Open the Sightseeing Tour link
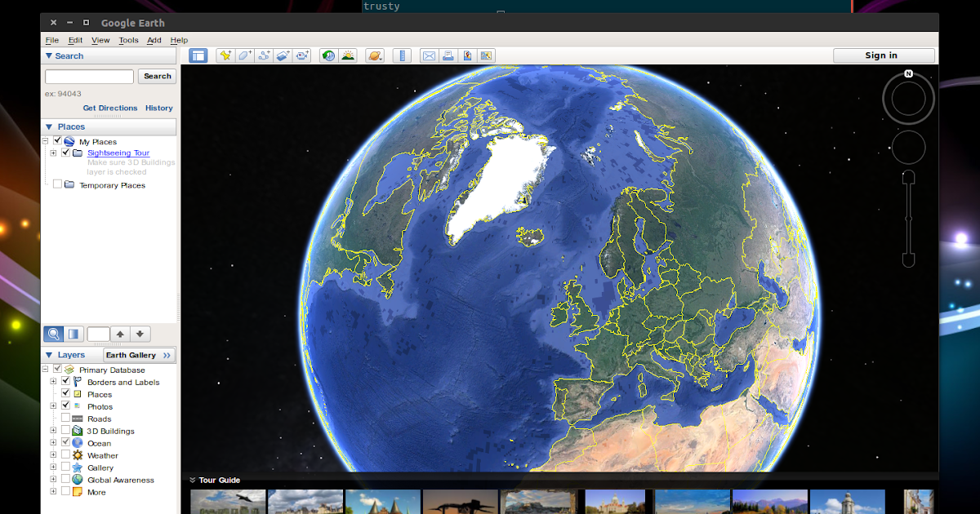 pos(119,153)
